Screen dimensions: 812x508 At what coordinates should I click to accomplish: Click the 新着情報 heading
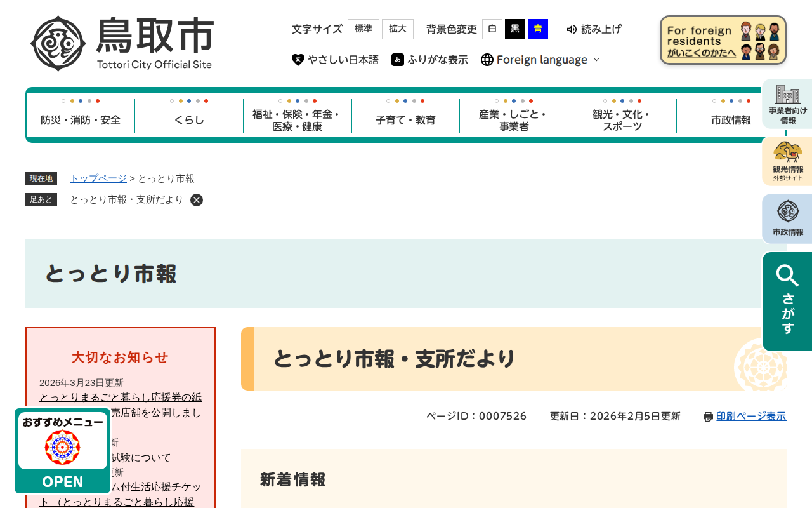292,479
